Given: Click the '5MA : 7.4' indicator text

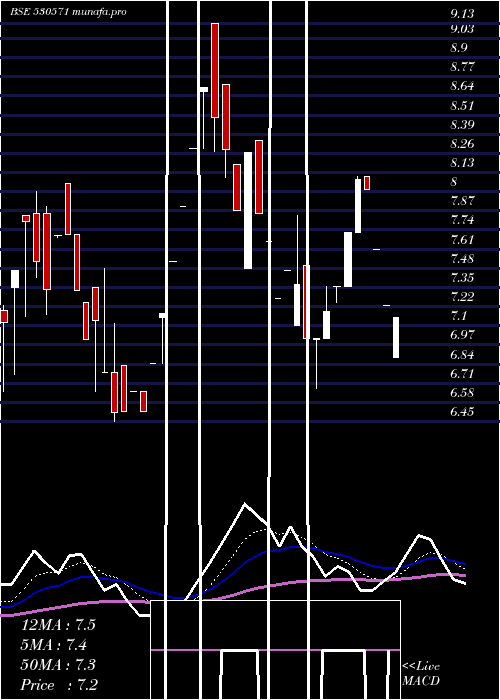Looking at the screenshot, I should pos(53,645).
